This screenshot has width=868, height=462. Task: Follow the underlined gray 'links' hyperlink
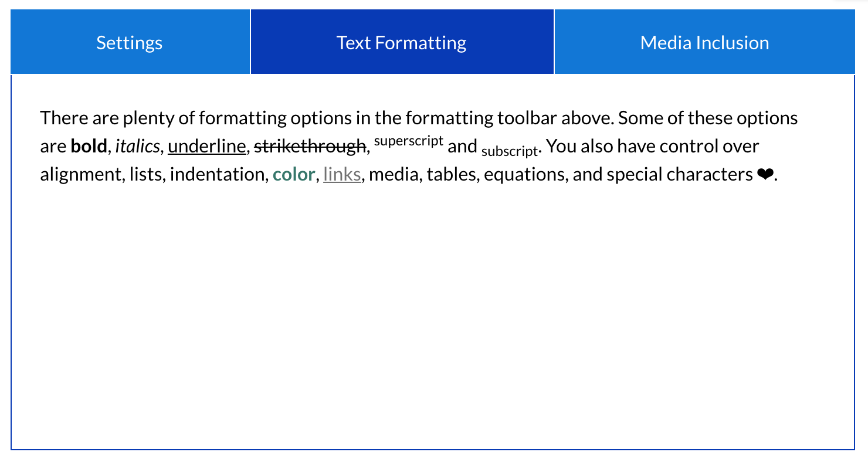click(x=342, y=174)
